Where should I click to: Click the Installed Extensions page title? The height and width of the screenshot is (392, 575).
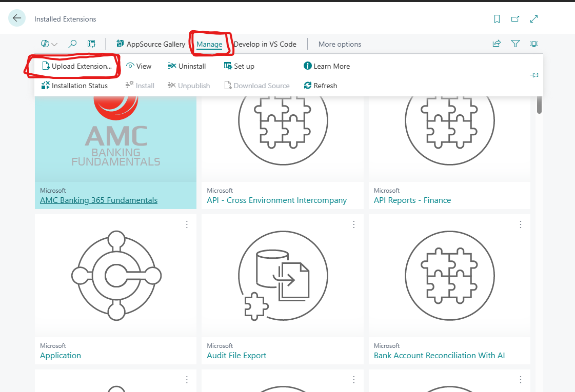point(65,19)
